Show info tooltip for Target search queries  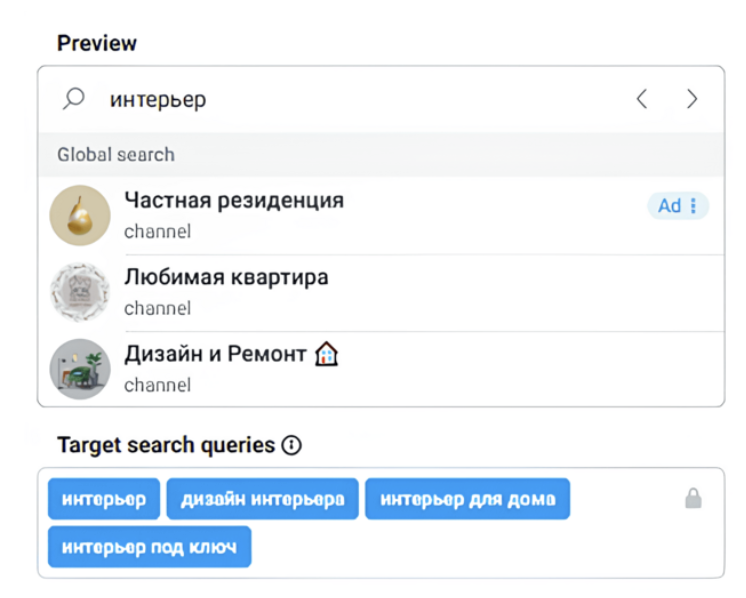[291, 445]
